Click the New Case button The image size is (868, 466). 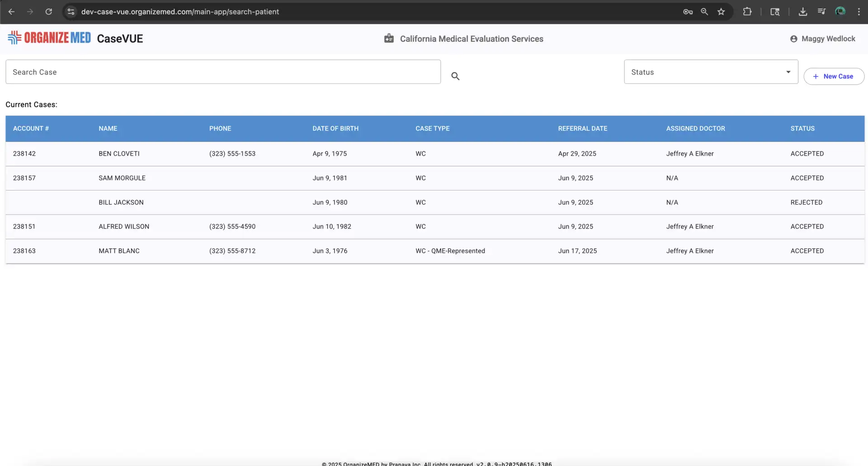tap(834, 76)
